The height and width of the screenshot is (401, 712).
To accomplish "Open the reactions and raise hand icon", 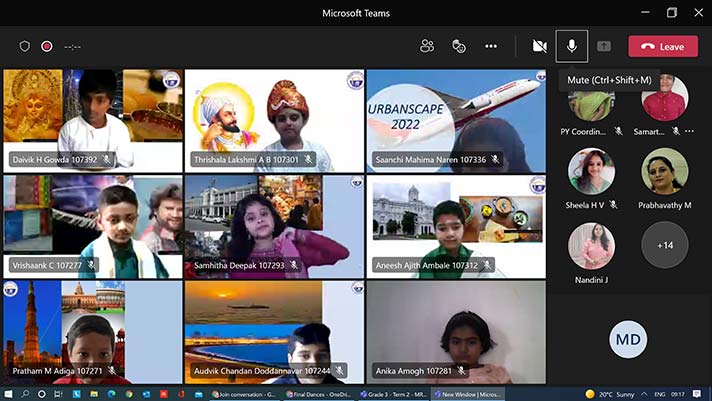I will [459, 46].
